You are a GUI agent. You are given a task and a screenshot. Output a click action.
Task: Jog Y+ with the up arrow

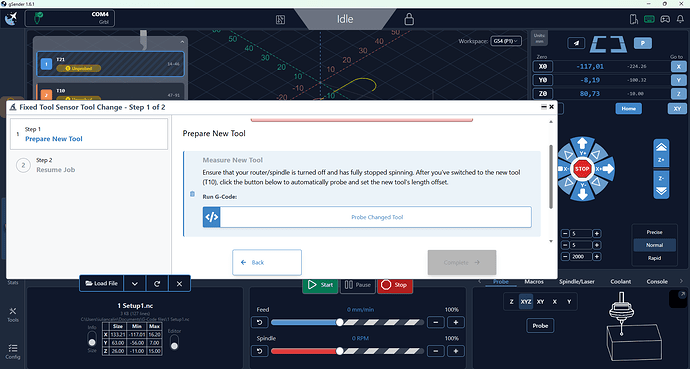[582, 144]
